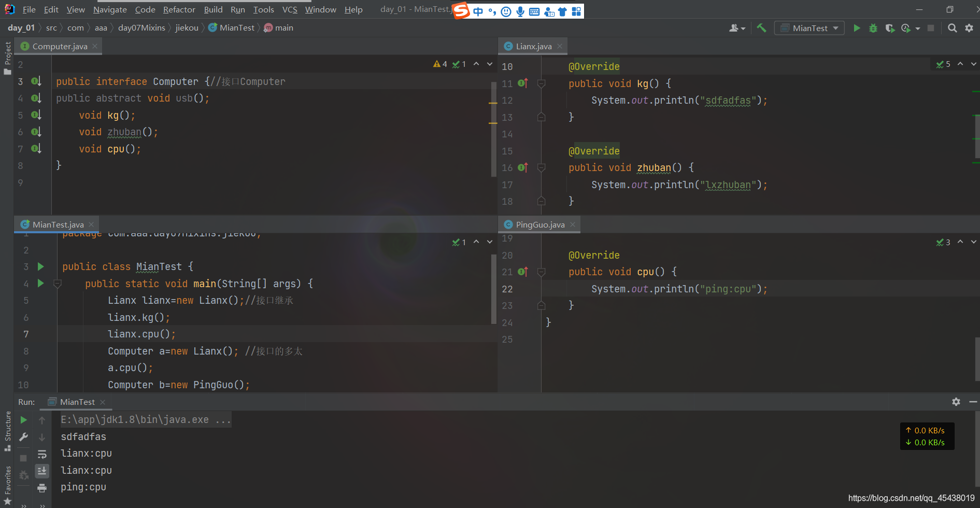Collapse kg() method fold on line 11
The width and height of the screenshot is (980, 508).
tap(541, 83)
